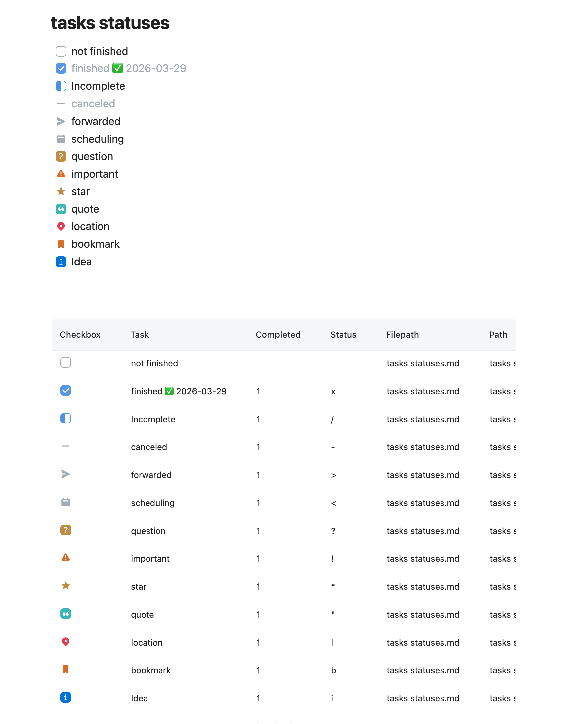Screen dimensions: 588x724
Task: Toggle the Incomplete half-filled checkbox
Action: click(x=61, y=86)
